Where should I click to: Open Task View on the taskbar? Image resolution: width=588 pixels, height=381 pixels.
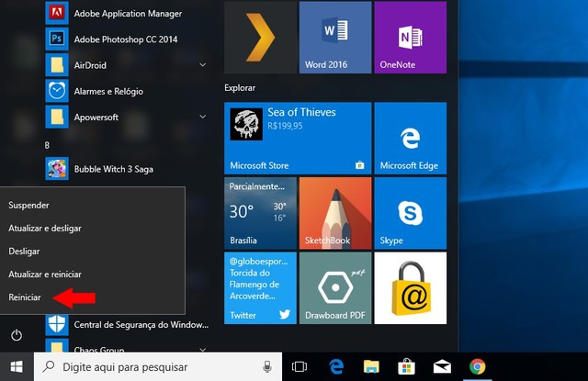300,366
